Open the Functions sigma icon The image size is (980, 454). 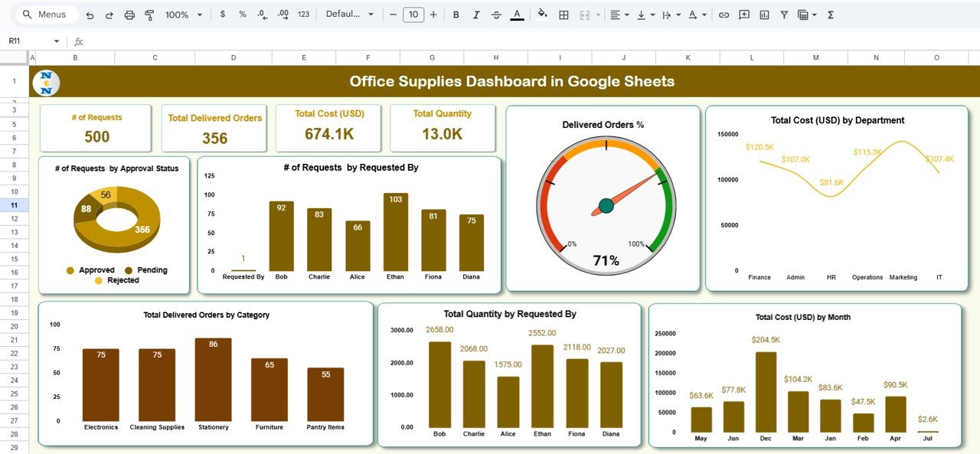pyautogui.click(x=831, y=15)
